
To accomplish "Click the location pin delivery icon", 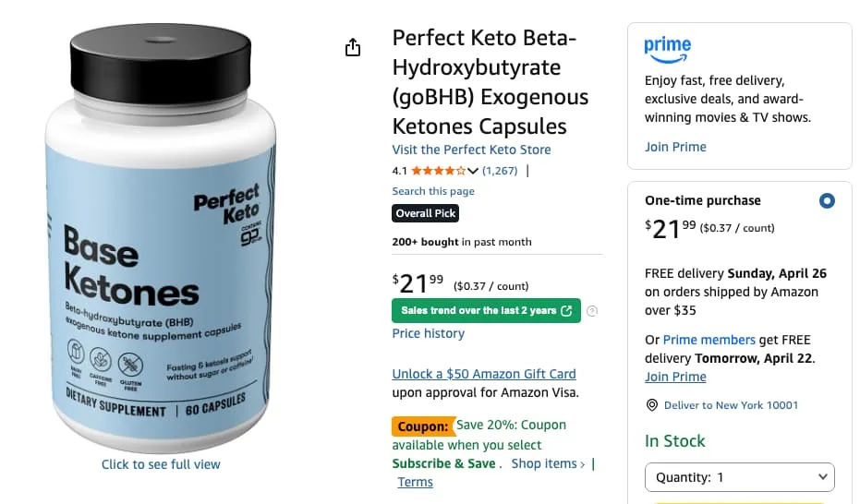I will click(x=651, y=405).
